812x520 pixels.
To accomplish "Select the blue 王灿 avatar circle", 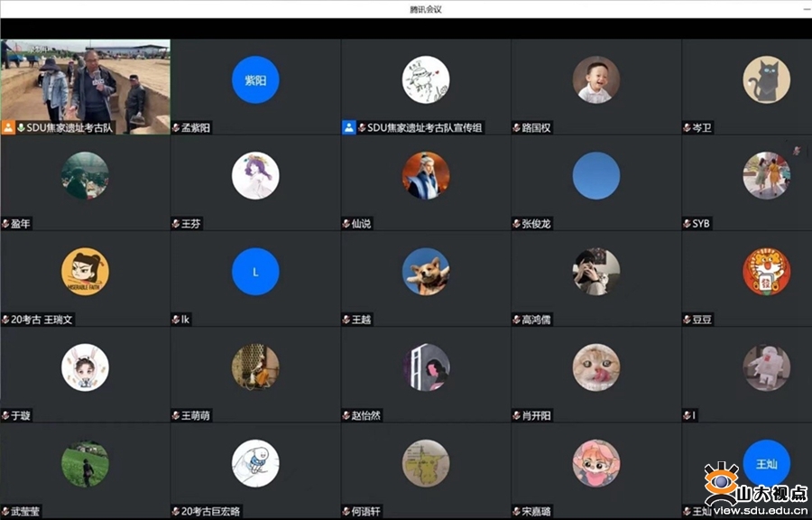I will [766, 462].
